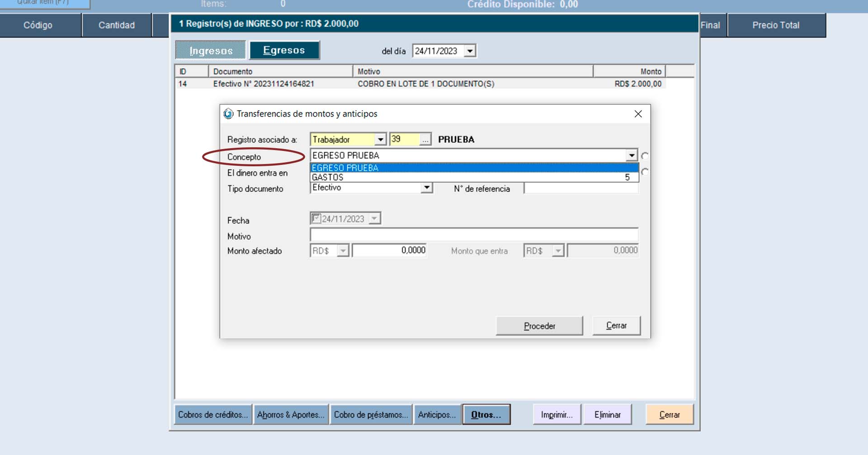This screenshot has width=868, height=455.
Task: Select the radio button on the El dinero entra en row
Action: (645, 172)
